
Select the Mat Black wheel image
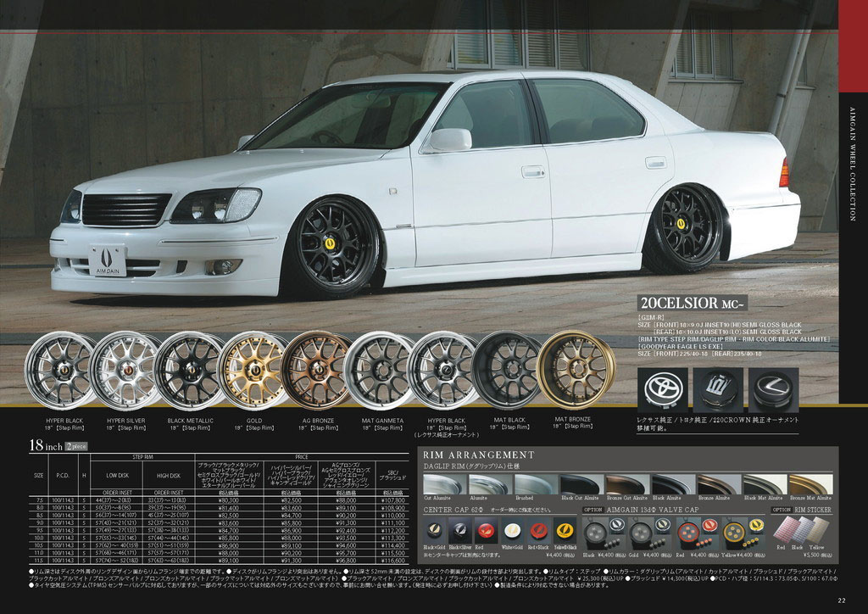click(508, 369)
